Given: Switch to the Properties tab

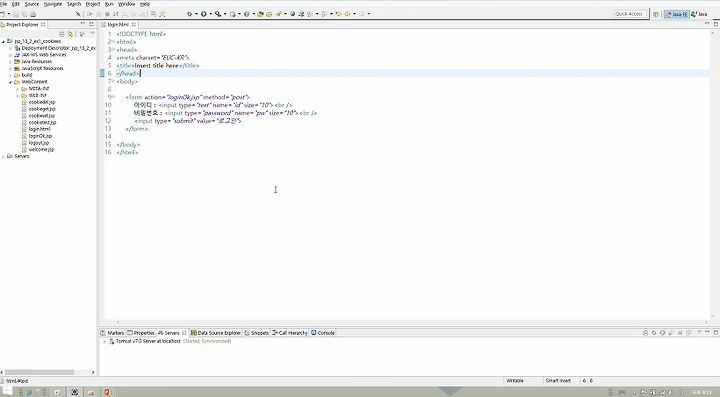Looking at the screenshot, I should (141, 333).
